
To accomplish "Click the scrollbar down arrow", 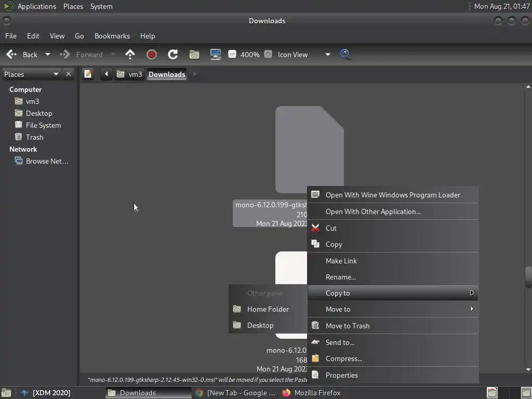I will point(528,369).
